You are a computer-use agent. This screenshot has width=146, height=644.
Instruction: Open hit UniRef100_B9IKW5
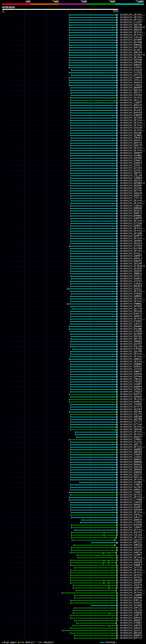131,42
